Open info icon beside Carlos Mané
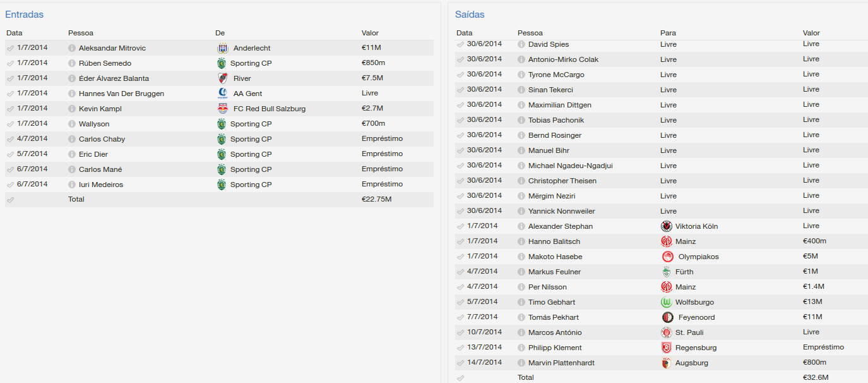 coord(72,169)
